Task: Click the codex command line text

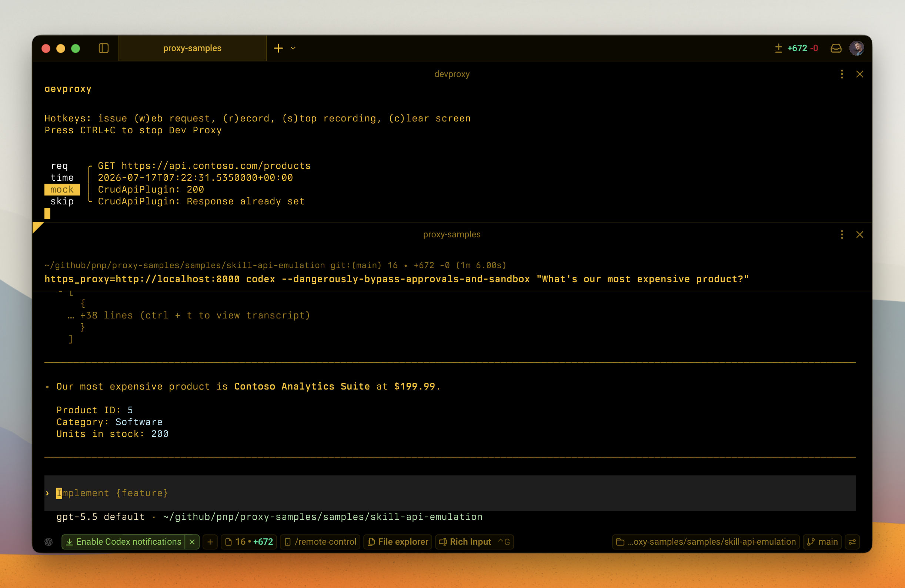Action: (397, 279)
